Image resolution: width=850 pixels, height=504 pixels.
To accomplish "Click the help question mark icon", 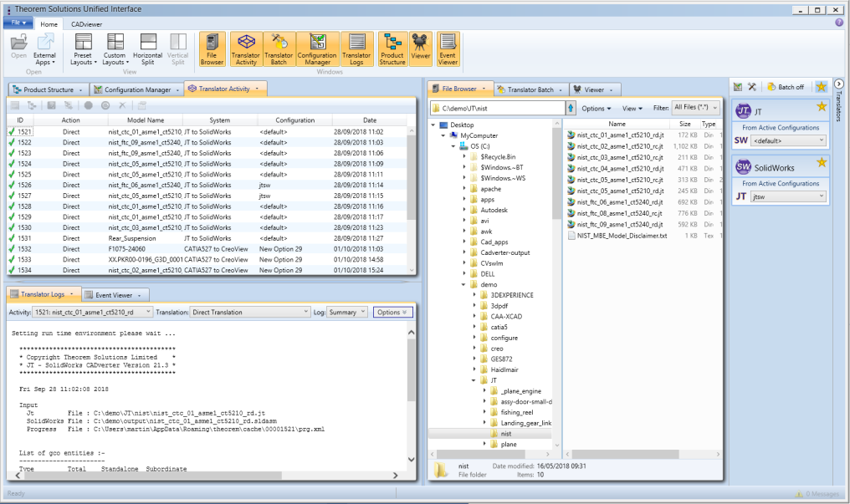I will tap(839, 23).
